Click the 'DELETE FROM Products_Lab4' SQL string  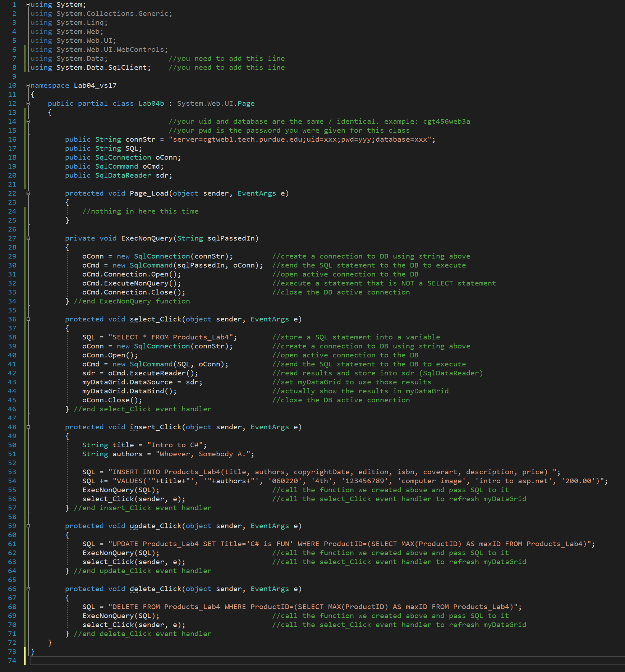[313, 607]
